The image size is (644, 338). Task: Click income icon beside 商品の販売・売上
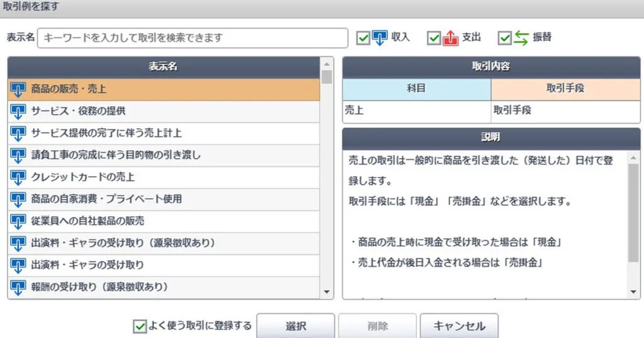pos(18,89)
